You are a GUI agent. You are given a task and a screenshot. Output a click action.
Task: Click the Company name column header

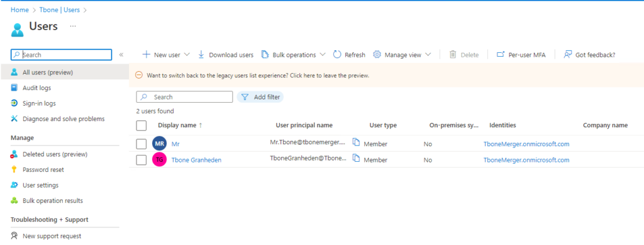[x=605, y=125]
